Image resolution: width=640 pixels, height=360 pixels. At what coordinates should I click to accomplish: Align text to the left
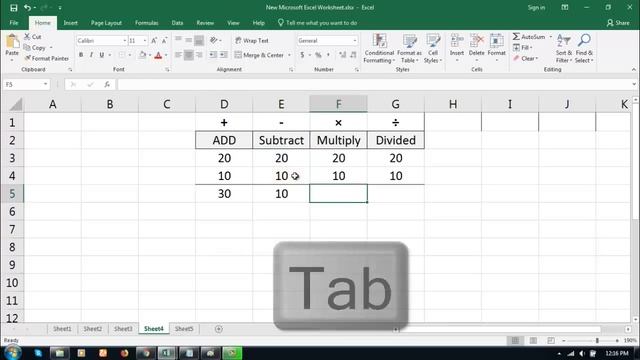click(178, 55)
